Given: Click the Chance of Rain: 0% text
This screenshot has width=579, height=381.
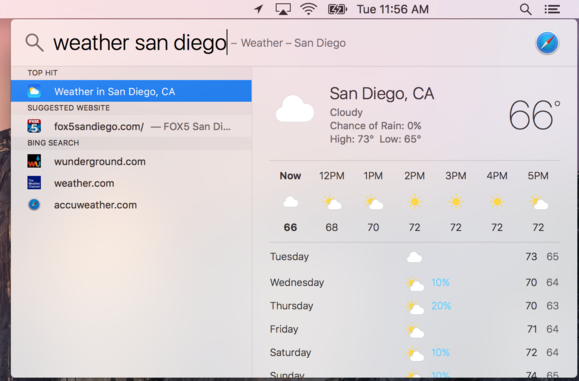Looking at the screenshot, I should coord(376,126).
